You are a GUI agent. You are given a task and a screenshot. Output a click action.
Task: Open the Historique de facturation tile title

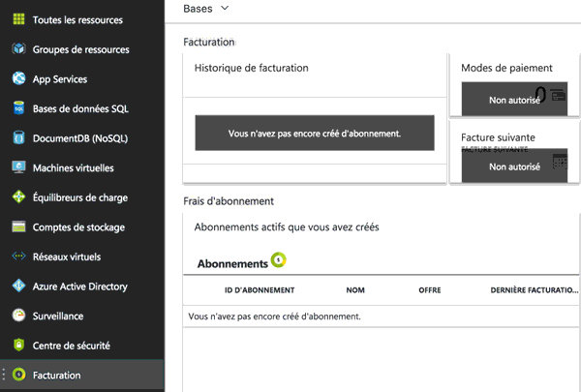coord(251,68)
